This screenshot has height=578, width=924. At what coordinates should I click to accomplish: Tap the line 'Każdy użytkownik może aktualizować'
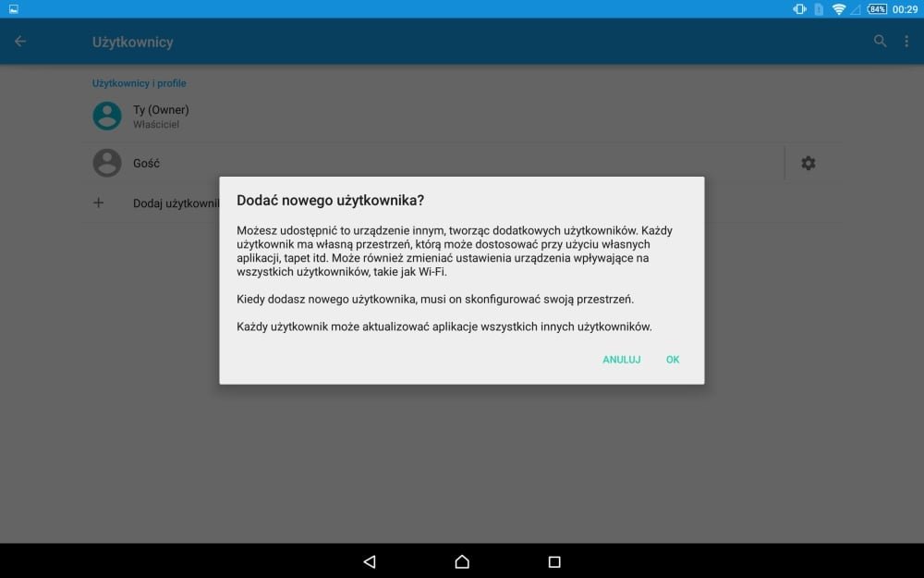pyautogui.click(x=444, y=326)
